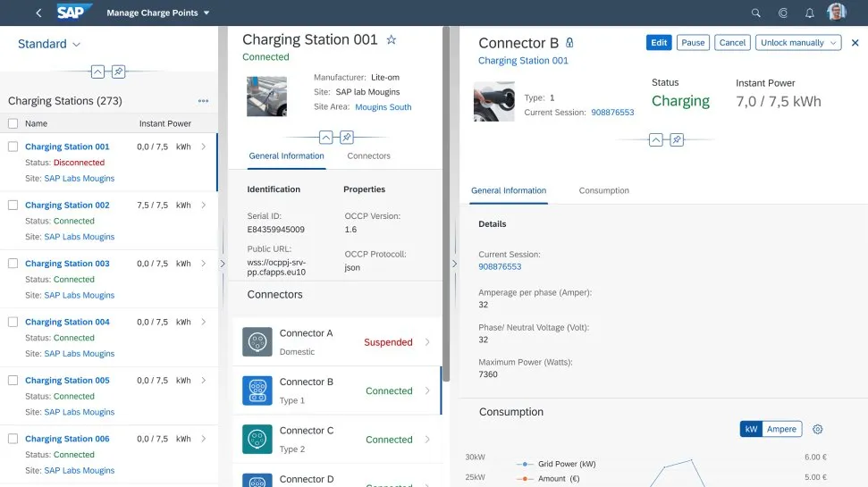Toggle the select-all stations checkbox
The width and height of the screenshot is (868, 487).
coord(13,124)
